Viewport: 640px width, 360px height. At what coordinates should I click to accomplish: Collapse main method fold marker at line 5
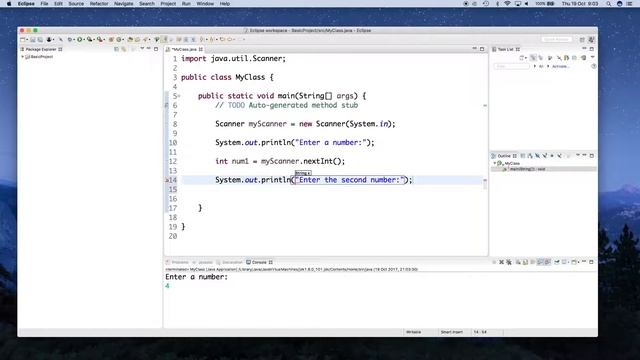(x=179, y=96)
